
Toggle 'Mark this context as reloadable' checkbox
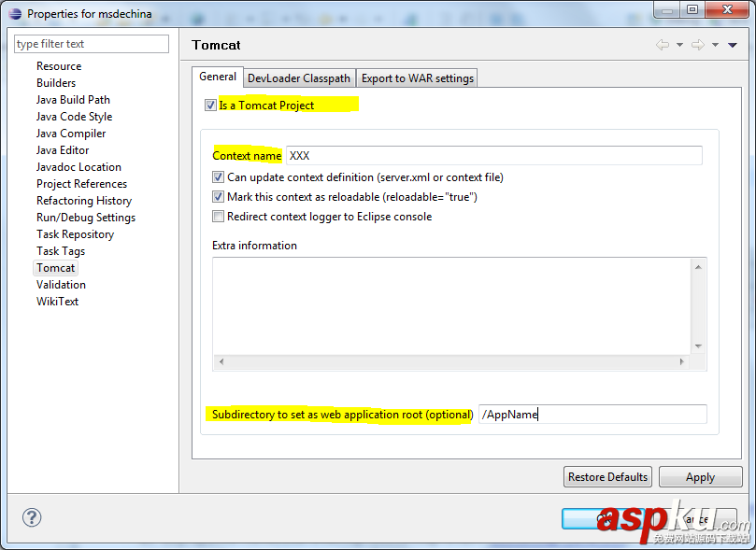coord(218,196)
